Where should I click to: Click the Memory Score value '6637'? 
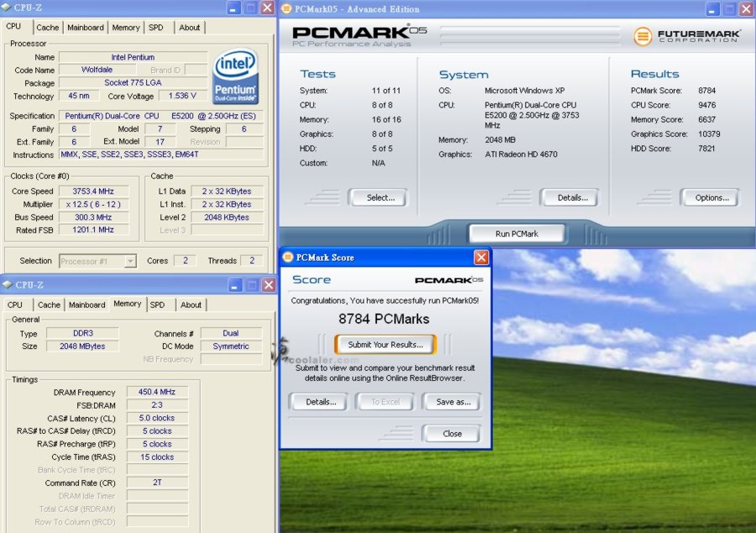tap(706, 119)
